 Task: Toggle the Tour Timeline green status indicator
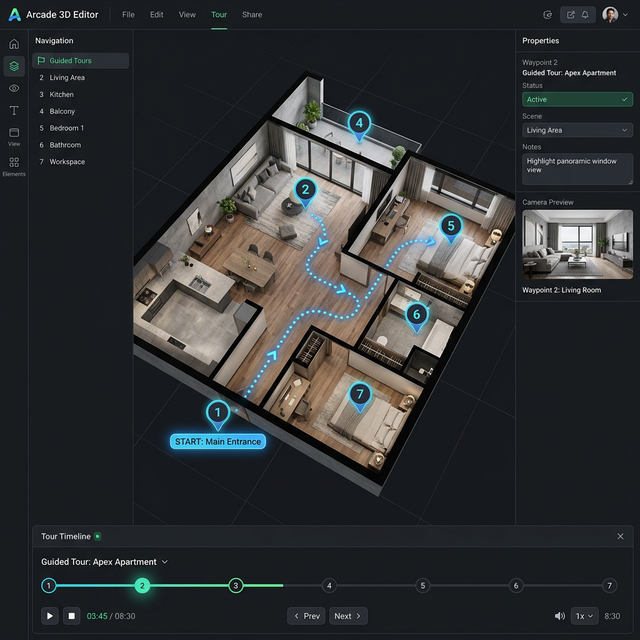pyautogui.click(x=97, y=537)
